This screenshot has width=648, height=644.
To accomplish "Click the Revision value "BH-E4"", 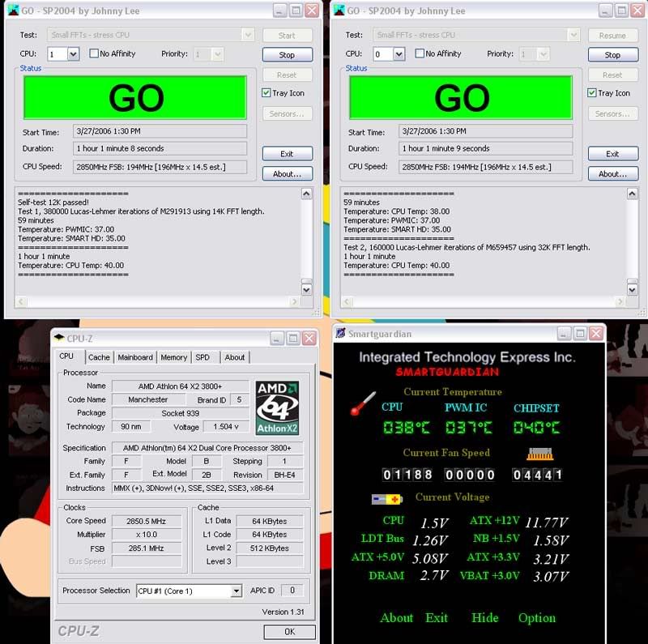I will [x=285, y=475].
